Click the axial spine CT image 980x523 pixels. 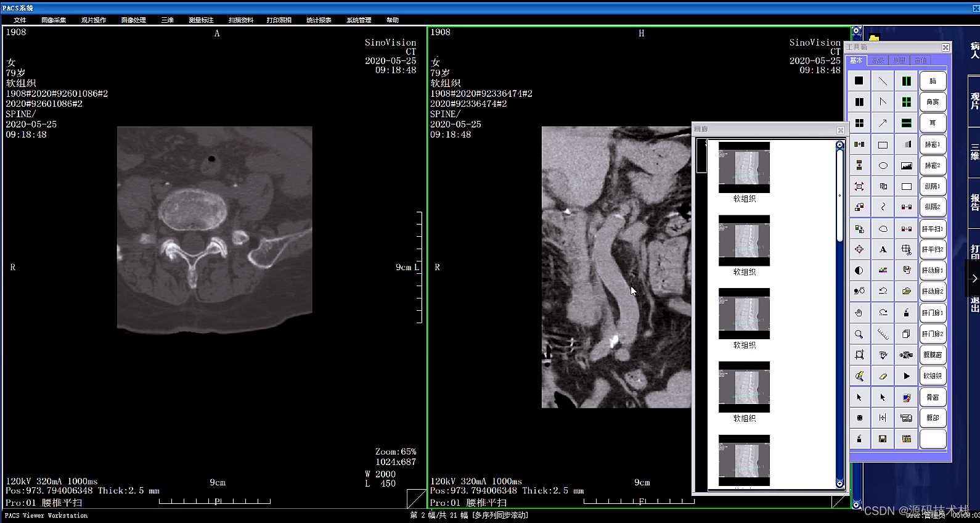click(214, 229)
